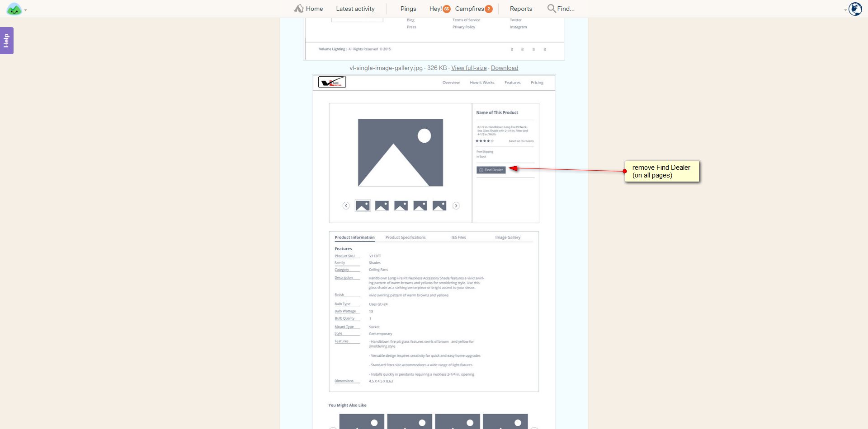Click the View full-size link

click(x=469, y=68)
